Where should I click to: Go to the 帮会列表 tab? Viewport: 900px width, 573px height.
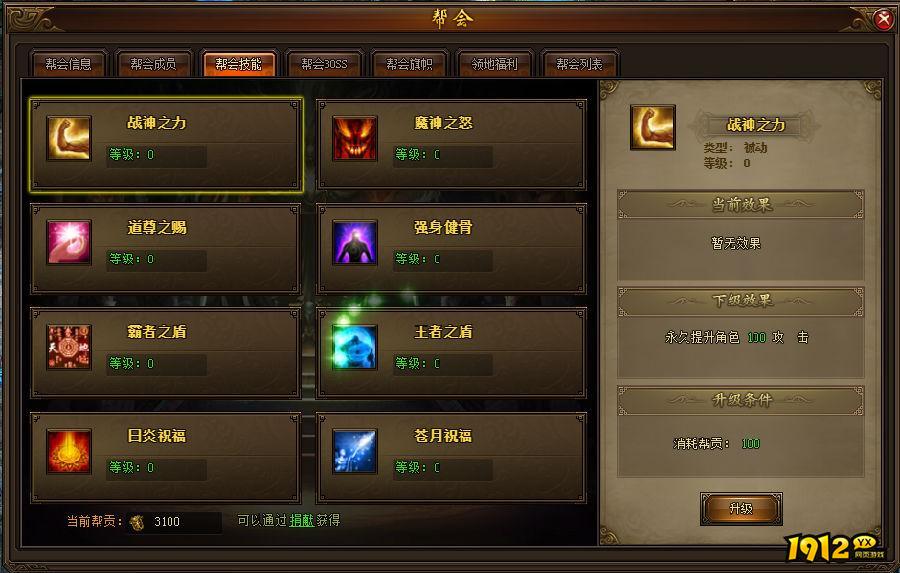coord(579,64)
